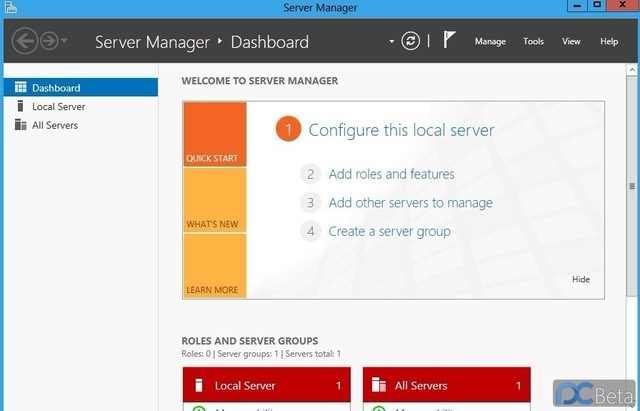Click the step 2 number circle
The width and height of the screenshot is (640, 411).
[x=311, y=174]
